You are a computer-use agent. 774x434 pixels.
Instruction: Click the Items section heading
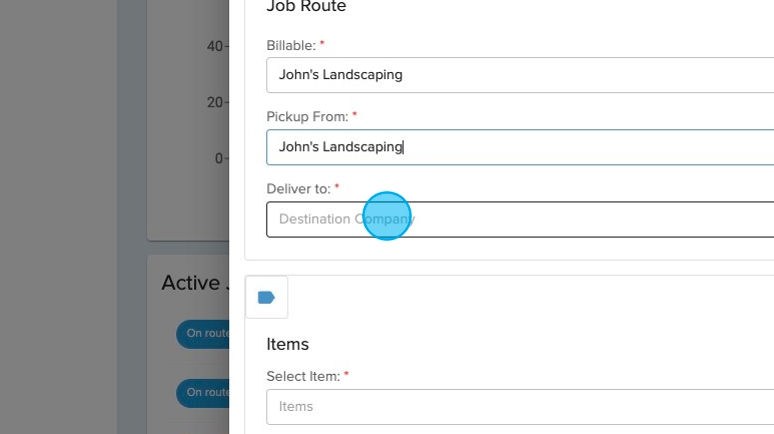[x=288, y=344]
